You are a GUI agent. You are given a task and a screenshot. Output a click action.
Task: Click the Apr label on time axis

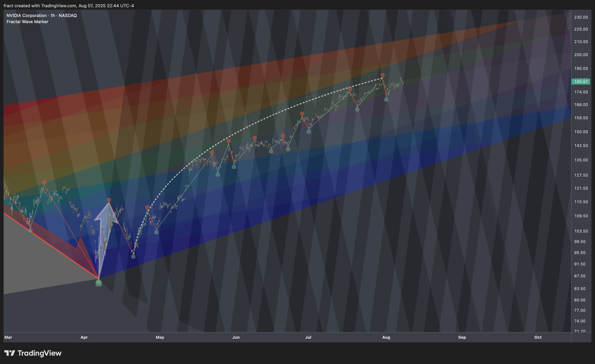point(84,337)
